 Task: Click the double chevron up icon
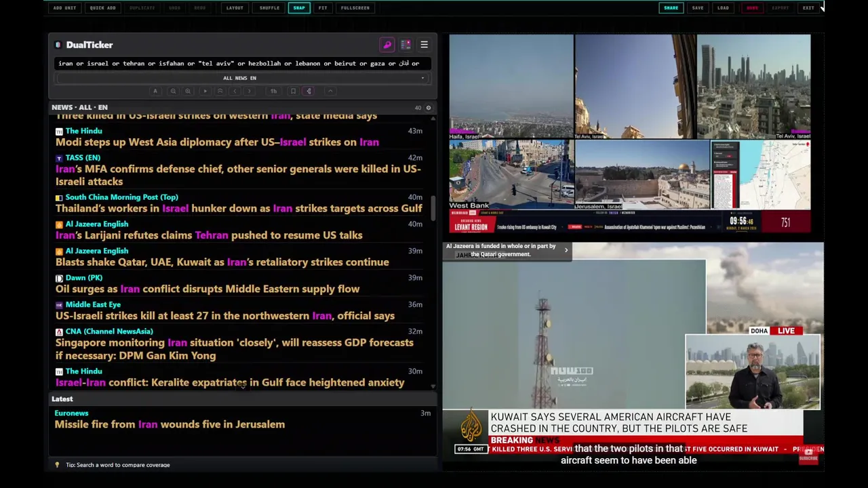220,91
